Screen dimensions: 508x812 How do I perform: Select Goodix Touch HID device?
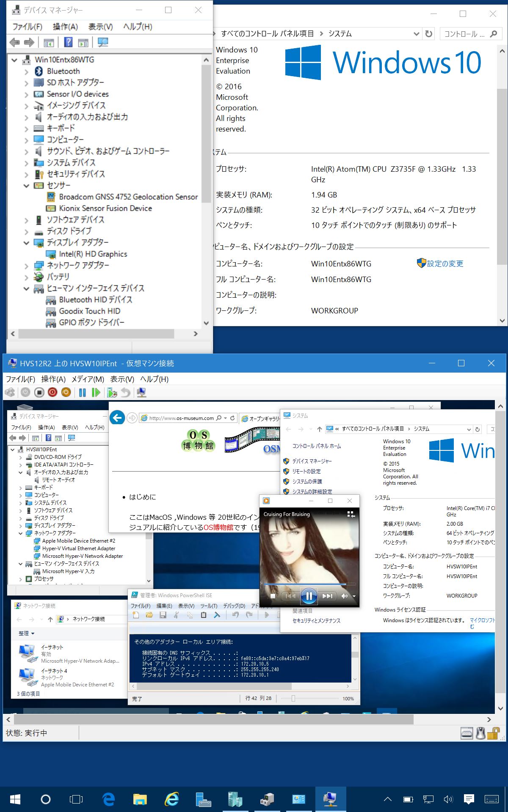point(90,311)
